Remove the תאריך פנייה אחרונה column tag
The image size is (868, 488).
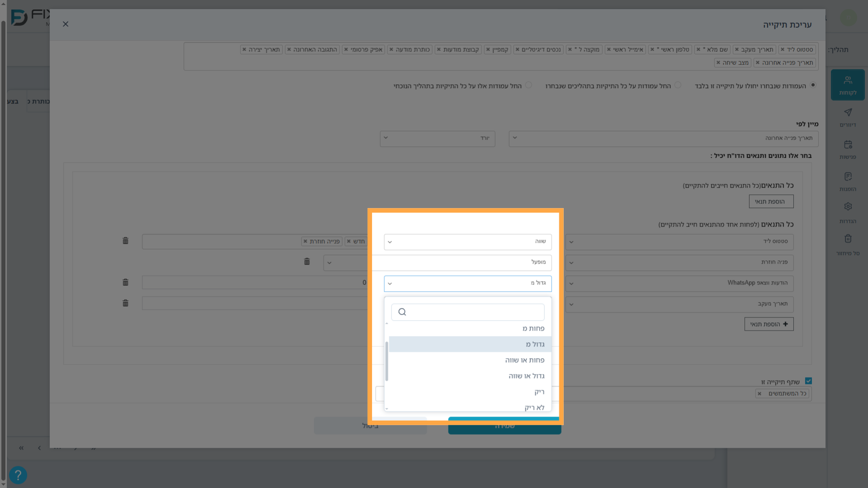(758, 63)
